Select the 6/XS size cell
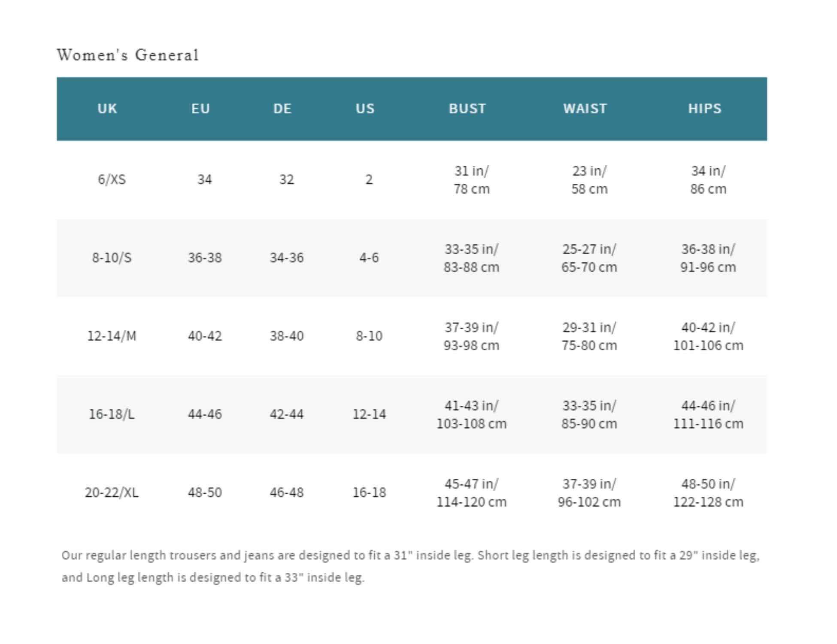837x644 pixels. (x=112, y=179)
